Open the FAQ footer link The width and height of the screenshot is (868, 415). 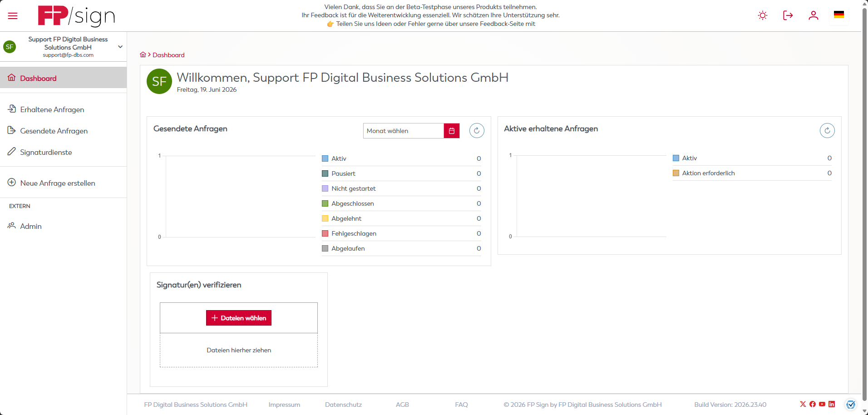click(461, 405)
